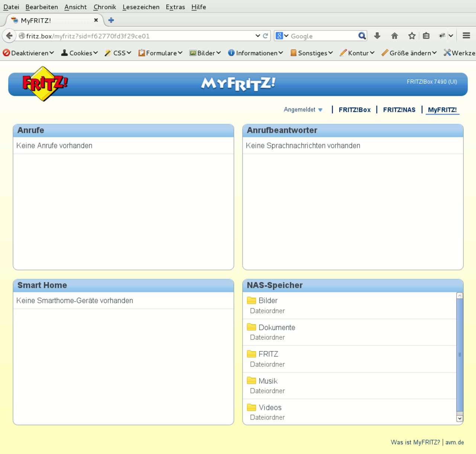The height and width of the screenshot is (454, 476).
Task: Expand the Sonstiges dropdown
Action: click(312, 53)
